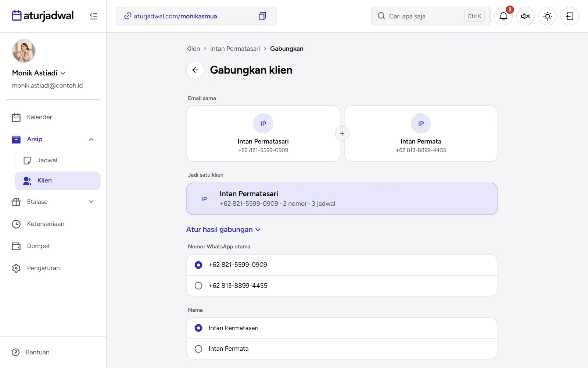This screenshot has width=588, height=368.
Task: Open the Pengaturan sidebar label
Action: [43, 268]
